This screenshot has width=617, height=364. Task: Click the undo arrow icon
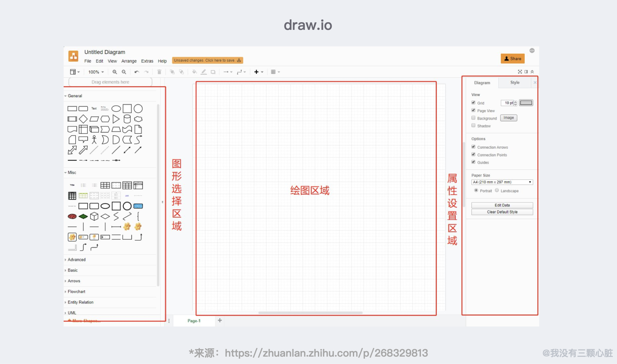click(137, 72)
